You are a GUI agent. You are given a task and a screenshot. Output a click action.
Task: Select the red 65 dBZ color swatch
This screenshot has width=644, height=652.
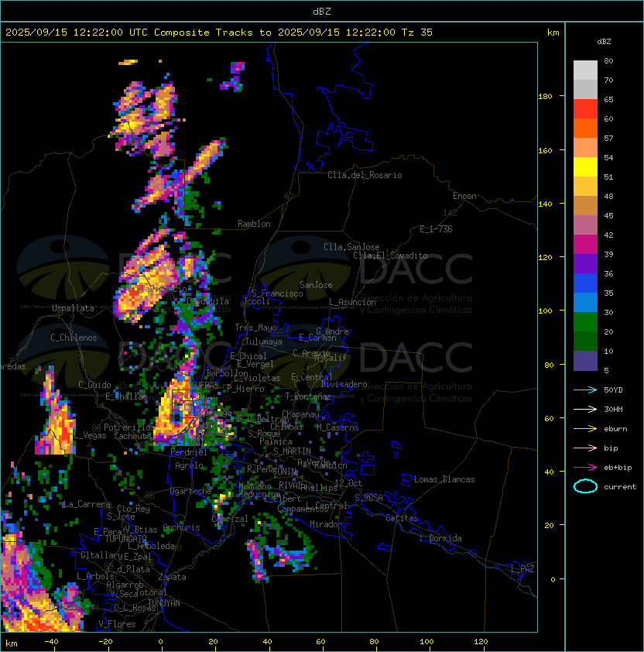tap(585, 108)
